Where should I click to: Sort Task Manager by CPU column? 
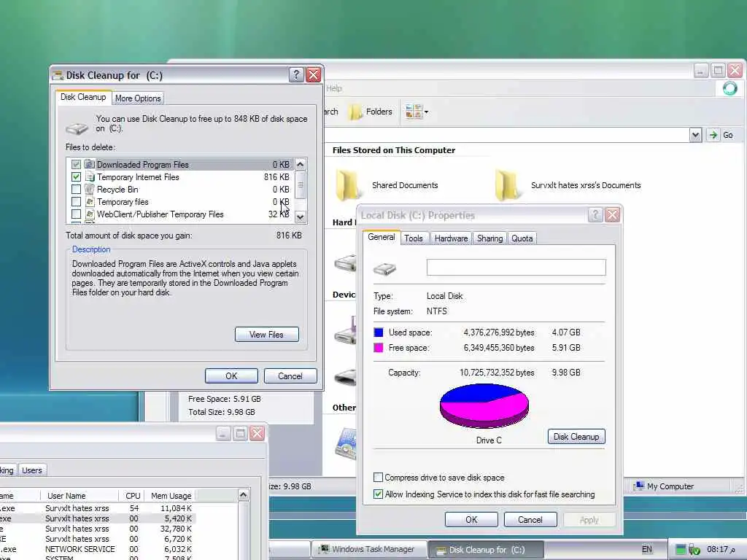[x=133, y=496]
